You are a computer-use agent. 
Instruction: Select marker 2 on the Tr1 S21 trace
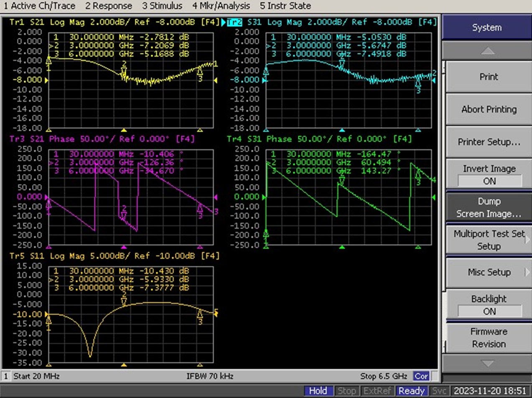124,73
